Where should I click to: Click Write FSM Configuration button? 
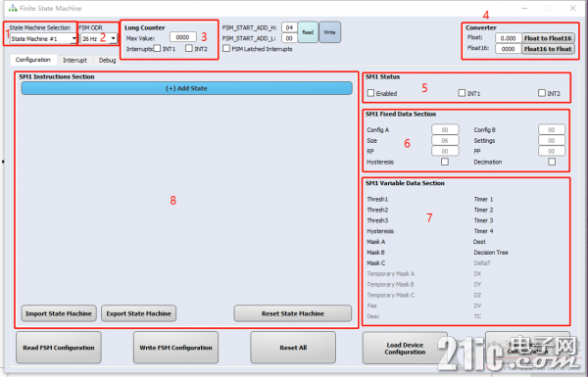click(x=175, y=348)
